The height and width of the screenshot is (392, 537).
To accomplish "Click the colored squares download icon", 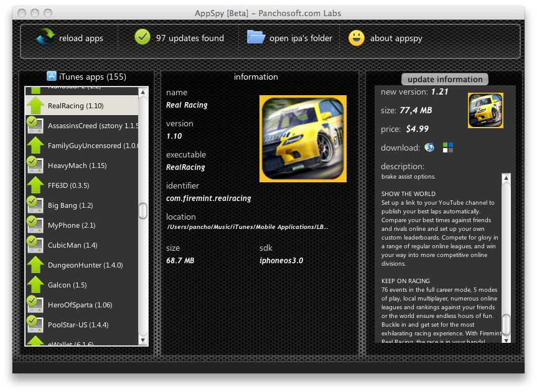I will pos(448,147).
